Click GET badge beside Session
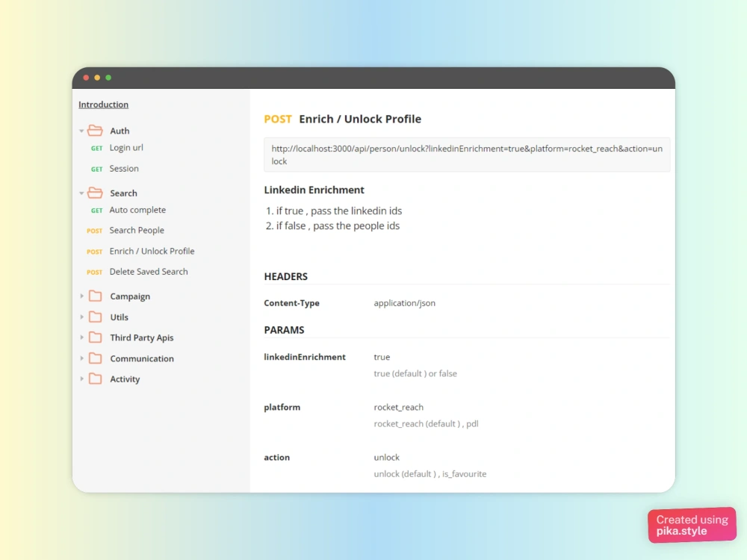747x560 pixels. [96, 169]
